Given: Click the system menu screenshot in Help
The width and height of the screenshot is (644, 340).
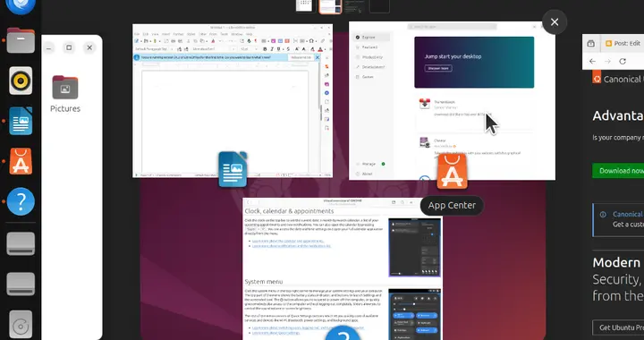Looking at the screenshot, I should (x=415, y=314).
